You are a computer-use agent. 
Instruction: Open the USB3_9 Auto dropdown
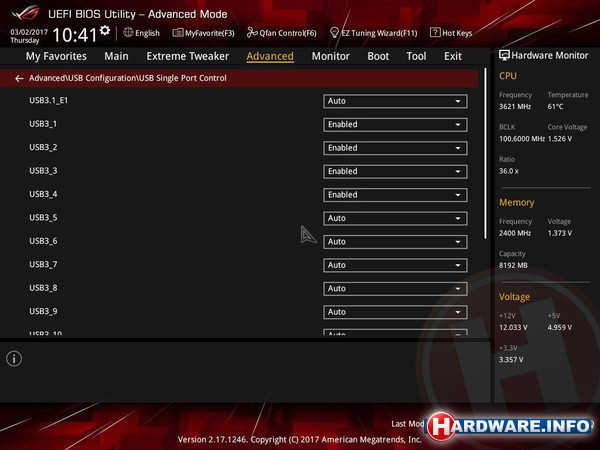(x=395, y=312)
